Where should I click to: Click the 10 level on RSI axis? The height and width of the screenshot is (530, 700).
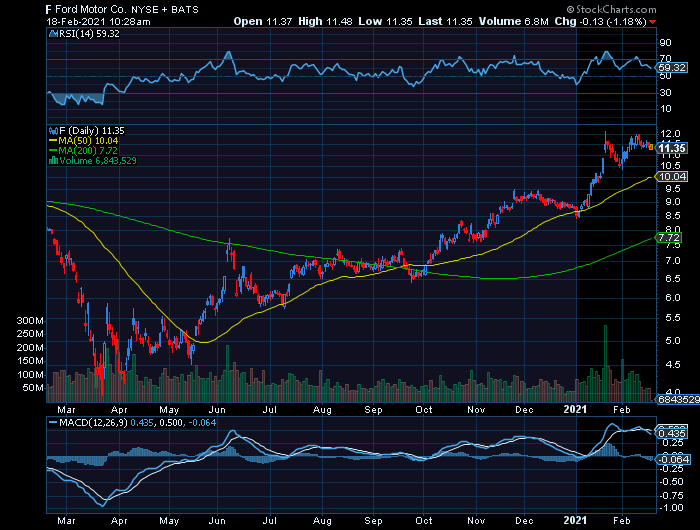[x=665, y=109]
